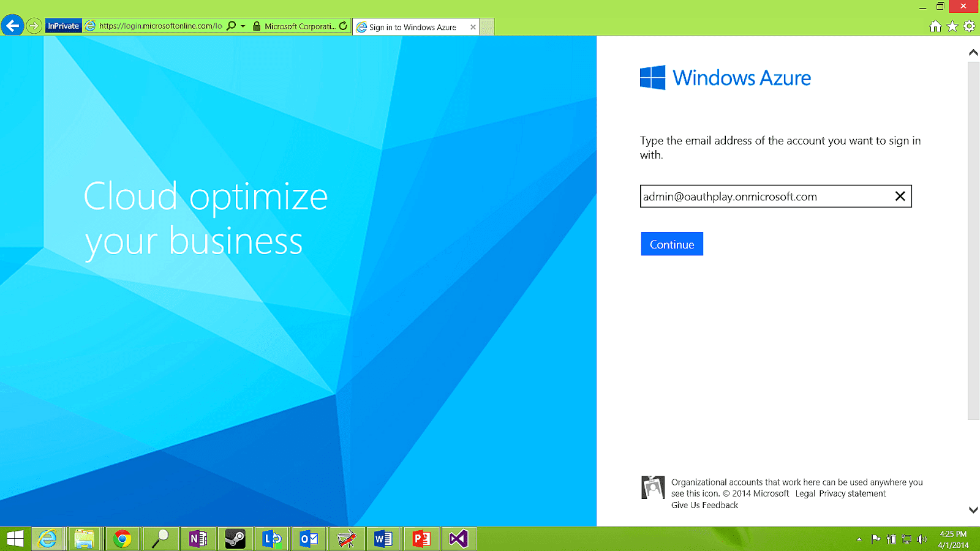Click the scrollbar up arrow

pos(973,53)
